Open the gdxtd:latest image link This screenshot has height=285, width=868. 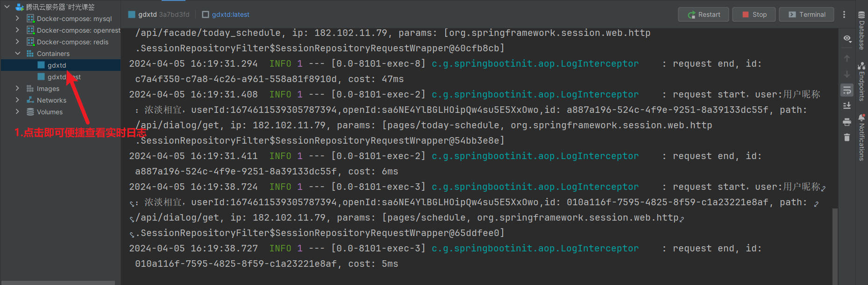[230, 14]
